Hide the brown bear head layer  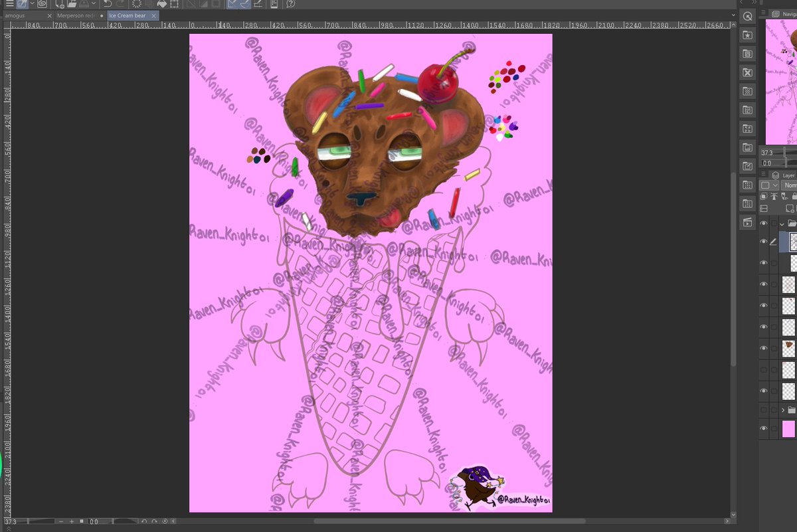[764, 348]
